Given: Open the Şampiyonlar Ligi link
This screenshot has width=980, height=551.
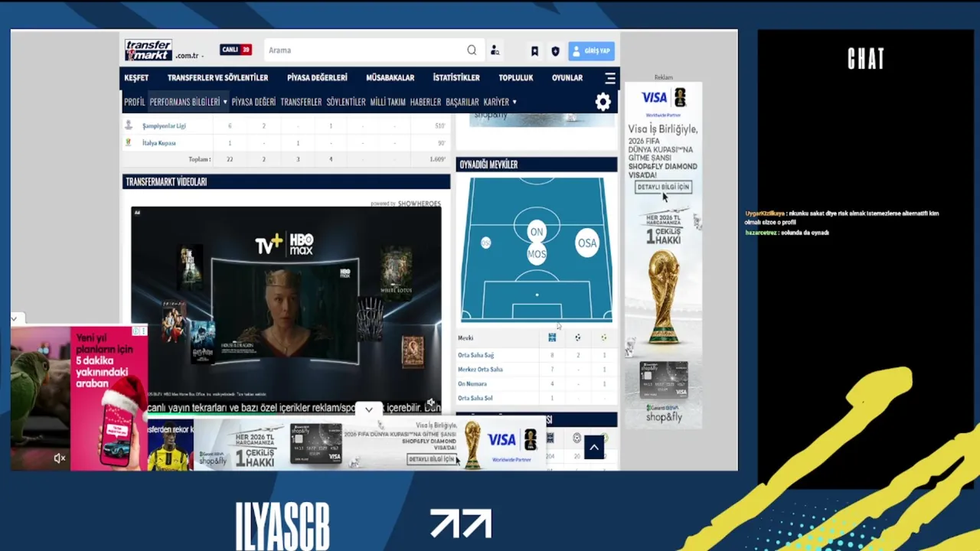Looking at the screenshot, I should click(x=164, y=126).
